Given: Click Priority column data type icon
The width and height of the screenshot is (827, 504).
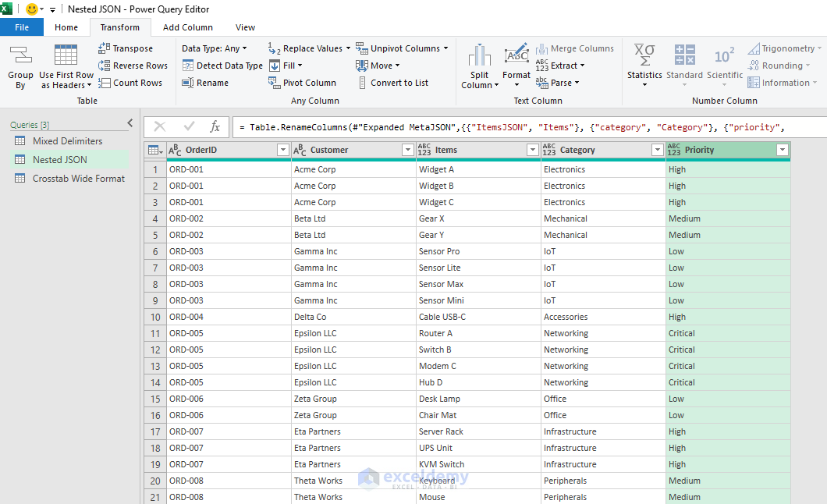Looking at the screenshot, I should click(x=674, y=150).
